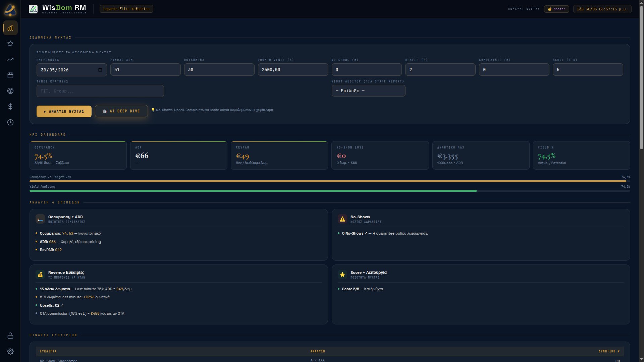Click the bed icon in Occupancy + ADR card
Viewport: 644px width, 362px height.
tap(40, 219)
